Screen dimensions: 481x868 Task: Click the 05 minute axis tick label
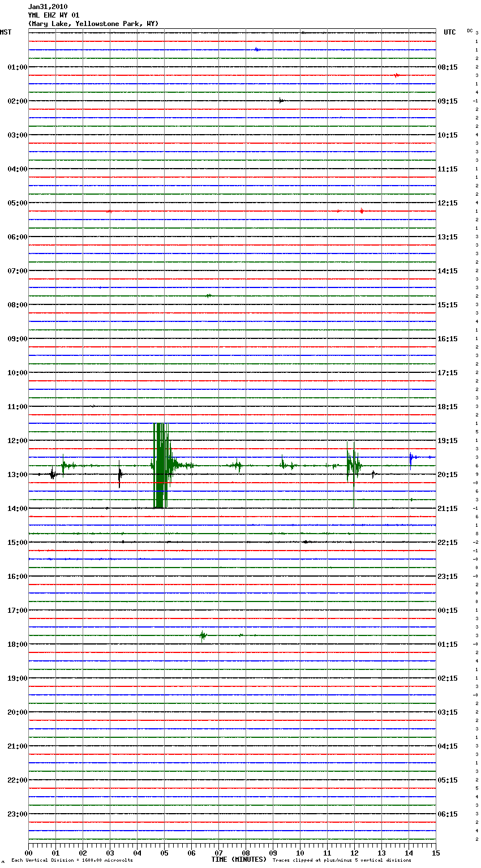[x=164, y=853]
